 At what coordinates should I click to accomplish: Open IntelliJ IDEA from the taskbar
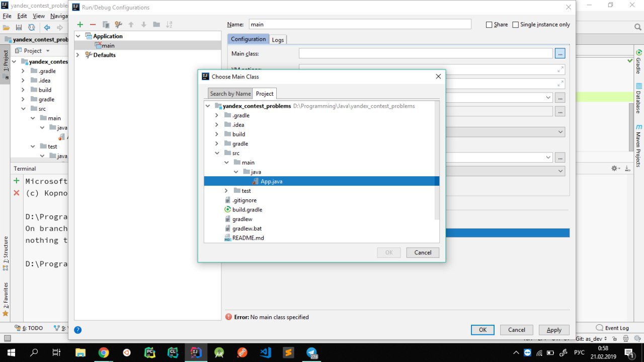click(196, 352)
